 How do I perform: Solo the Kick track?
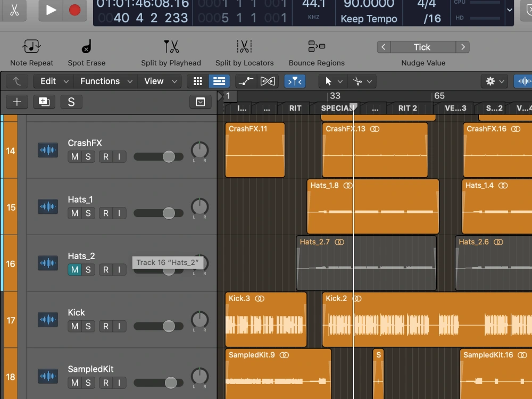point(88,326)
